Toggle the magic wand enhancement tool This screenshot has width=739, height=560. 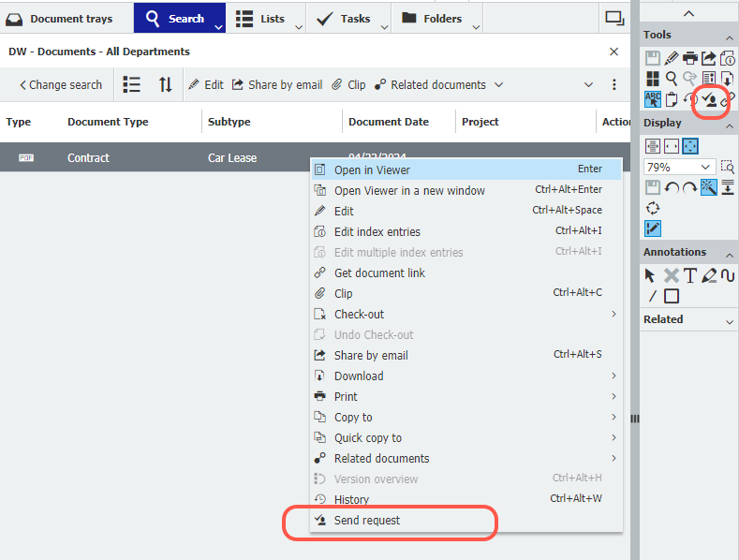tap(709, 187)
